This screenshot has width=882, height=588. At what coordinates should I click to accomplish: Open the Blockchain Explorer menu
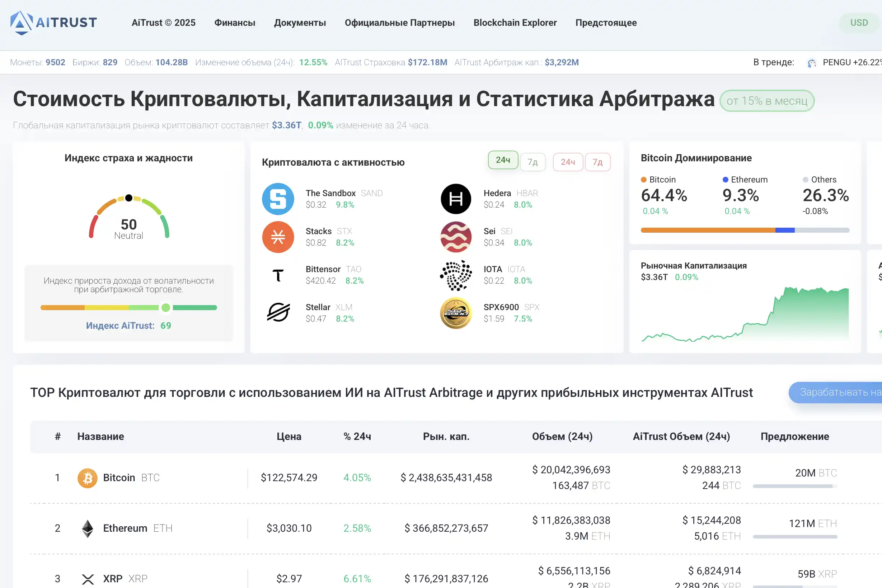[515, 23]
